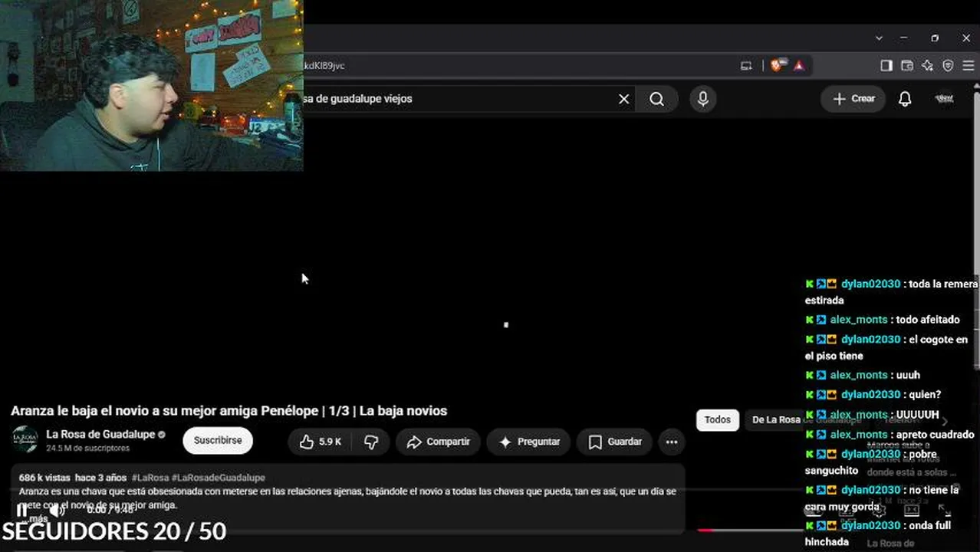Open Leo AI assistant icon
Screen dimensions: 980x552
(x=928, y=66)
